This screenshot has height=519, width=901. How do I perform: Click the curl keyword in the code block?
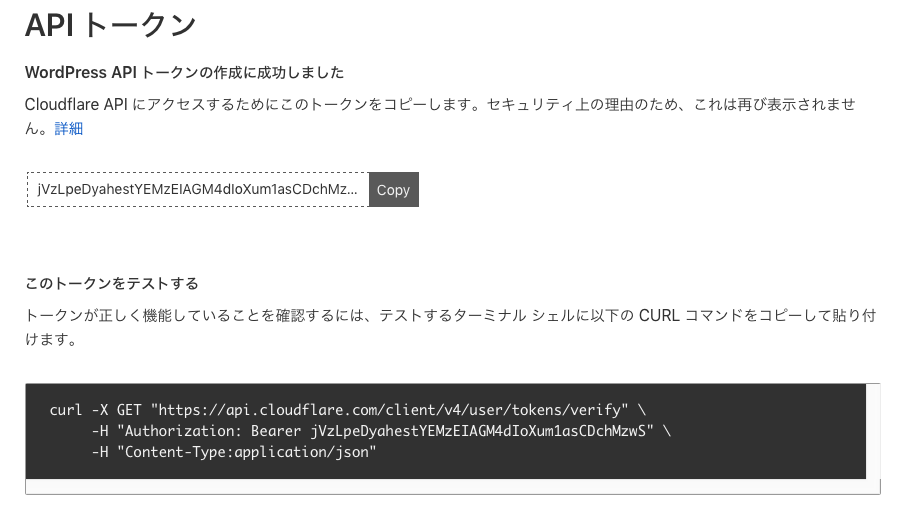click(x=66, y=410)
